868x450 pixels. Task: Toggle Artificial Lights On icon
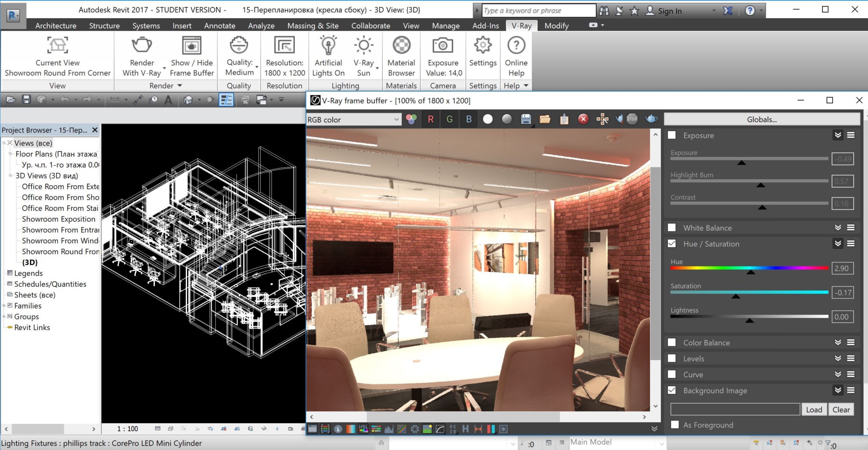pos(328,45)
